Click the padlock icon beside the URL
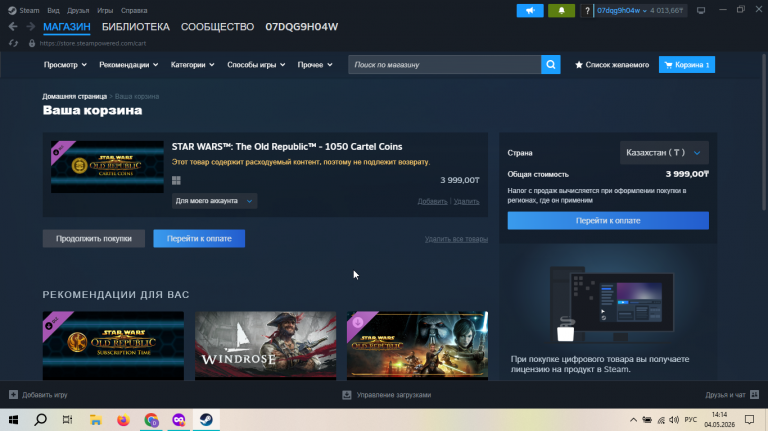 tap(32, 43)
